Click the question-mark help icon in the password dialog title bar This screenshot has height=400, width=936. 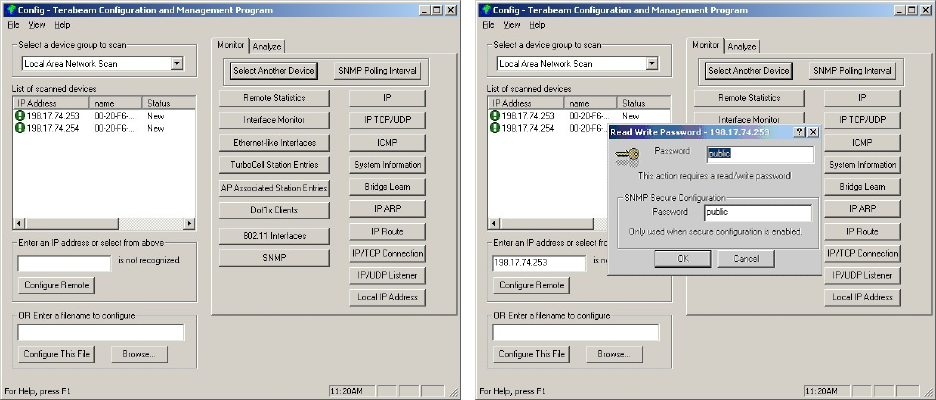click(800, 132)
